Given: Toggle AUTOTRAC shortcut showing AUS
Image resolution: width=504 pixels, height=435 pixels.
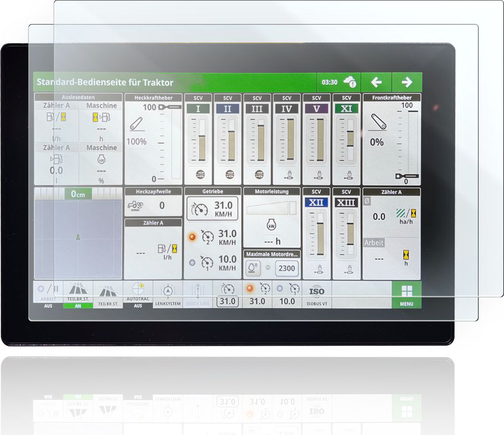Looking at the screenshot, I should tap(138, 295).
